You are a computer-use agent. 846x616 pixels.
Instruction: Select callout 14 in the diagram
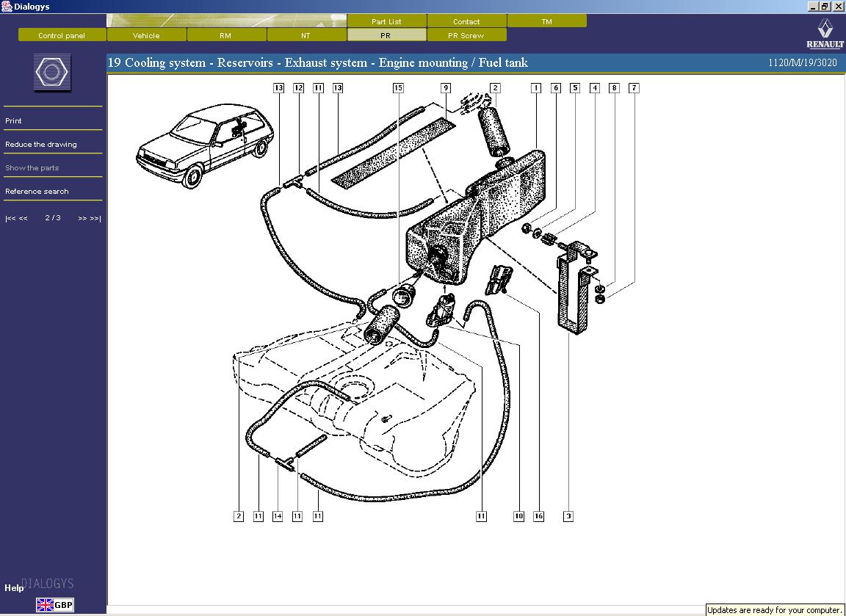point(278,516)
